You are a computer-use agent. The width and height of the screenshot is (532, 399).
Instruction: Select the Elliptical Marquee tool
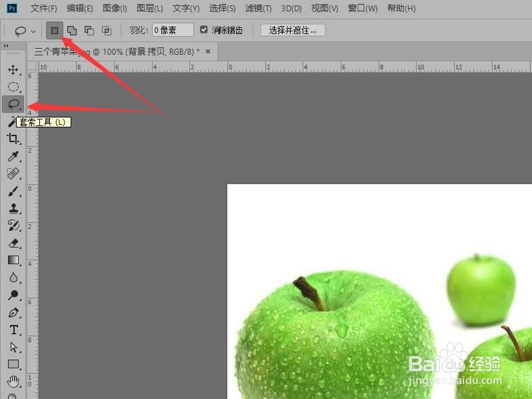(x=13, y=87)
